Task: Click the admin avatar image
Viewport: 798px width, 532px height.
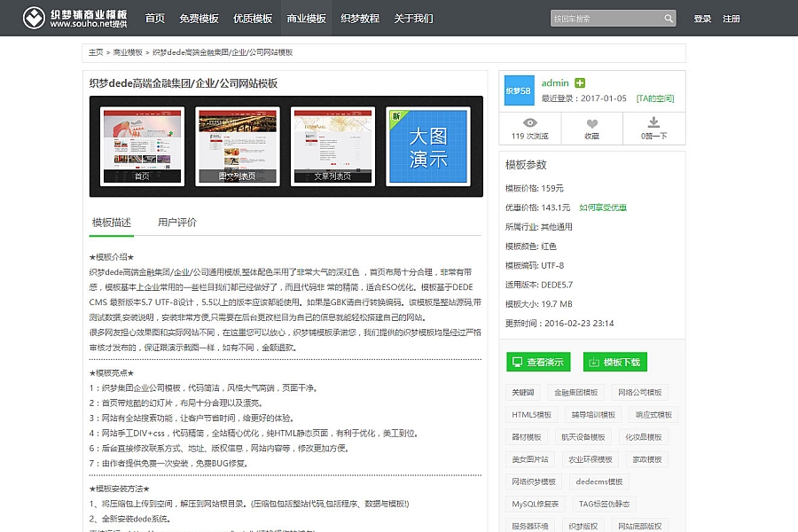Action: point(519,90)
